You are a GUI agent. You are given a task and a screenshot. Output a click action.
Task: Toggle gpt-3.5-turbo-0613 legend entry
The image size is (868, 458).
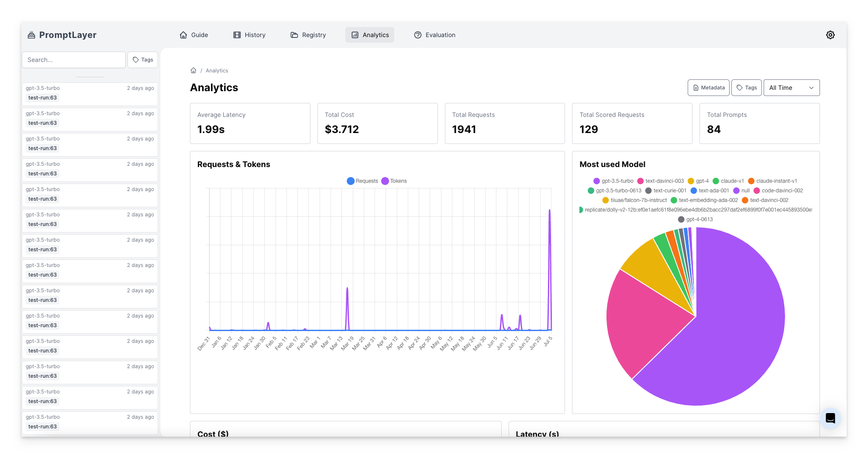pos(614,191)
